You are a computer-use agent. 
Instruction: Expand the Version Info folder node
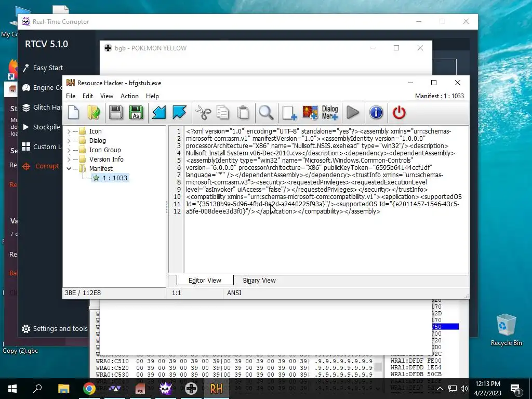69,159
